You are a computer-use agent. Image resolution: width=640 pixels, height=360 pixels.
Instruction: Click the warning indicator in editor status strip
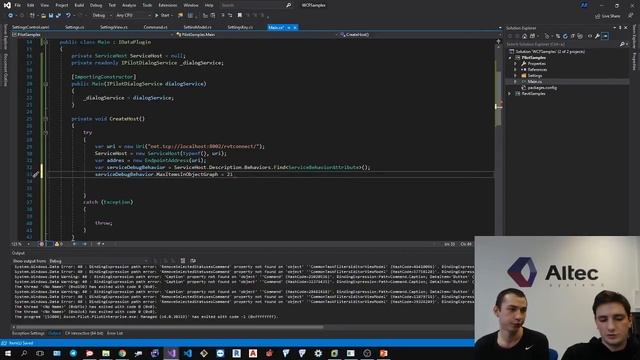pyautogui.click(x=58, y=244)
